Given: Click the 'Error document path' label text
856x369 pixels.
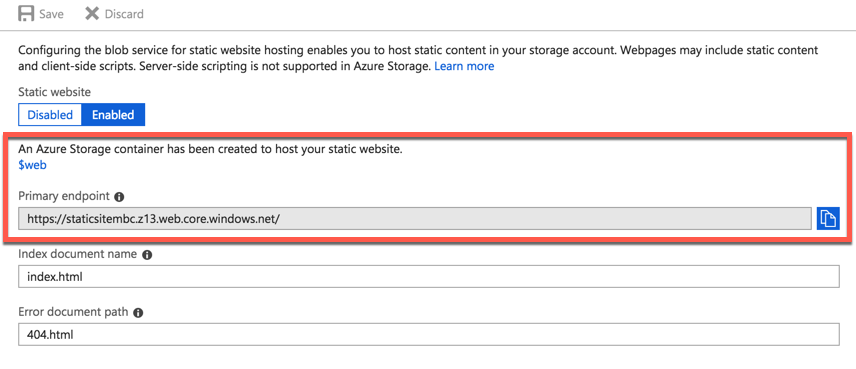Looking at the screenshot, I should coord(74,312).
